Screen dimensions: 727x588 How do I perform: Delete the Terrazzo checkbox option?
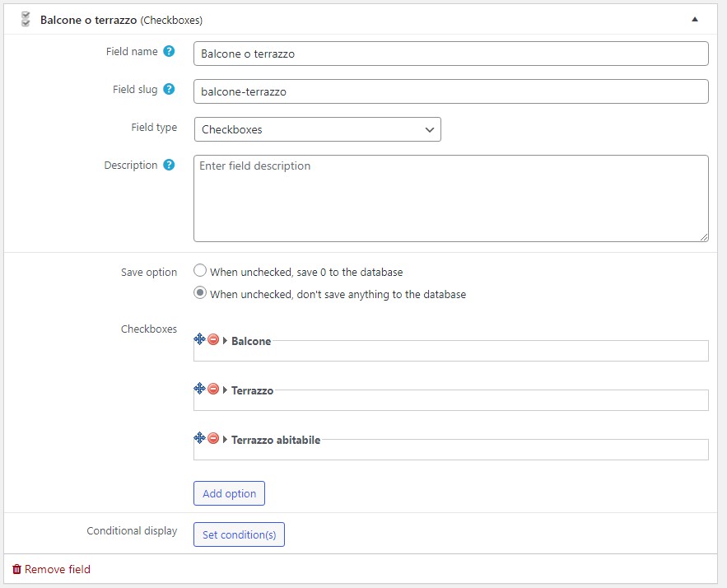pos(213,389)
